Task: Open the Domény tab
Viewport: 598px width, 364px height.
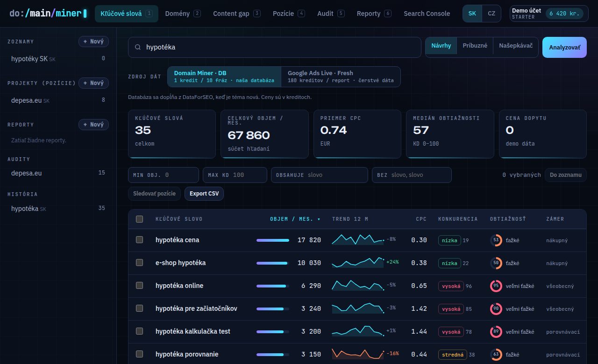Action: (x=183, y=14)
